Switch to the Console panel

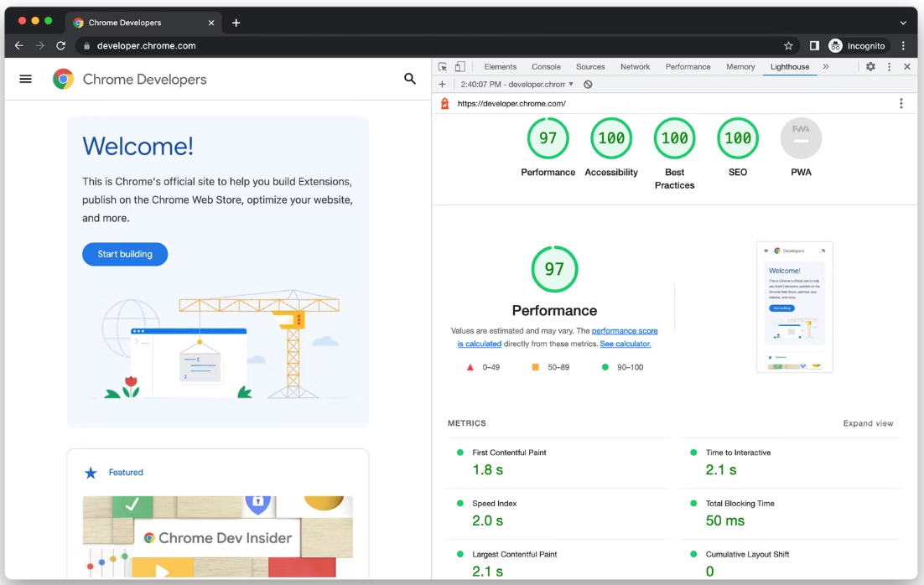[546, 66]
